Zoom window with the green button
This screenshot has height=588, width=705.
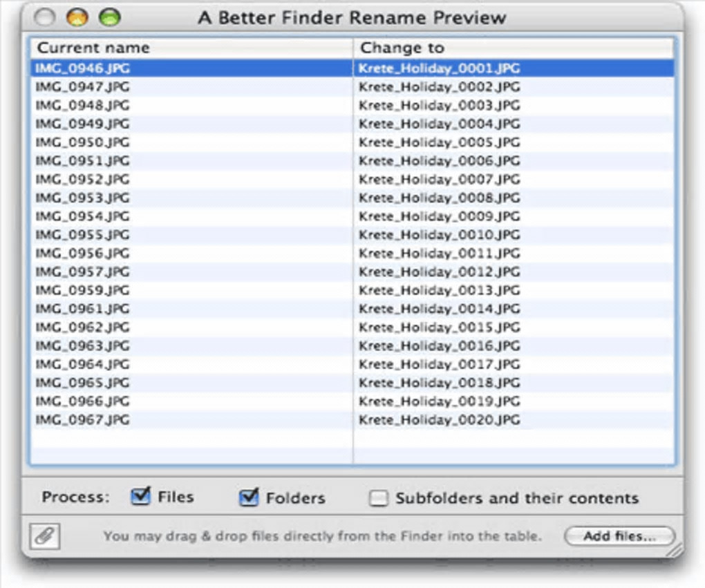110,17
